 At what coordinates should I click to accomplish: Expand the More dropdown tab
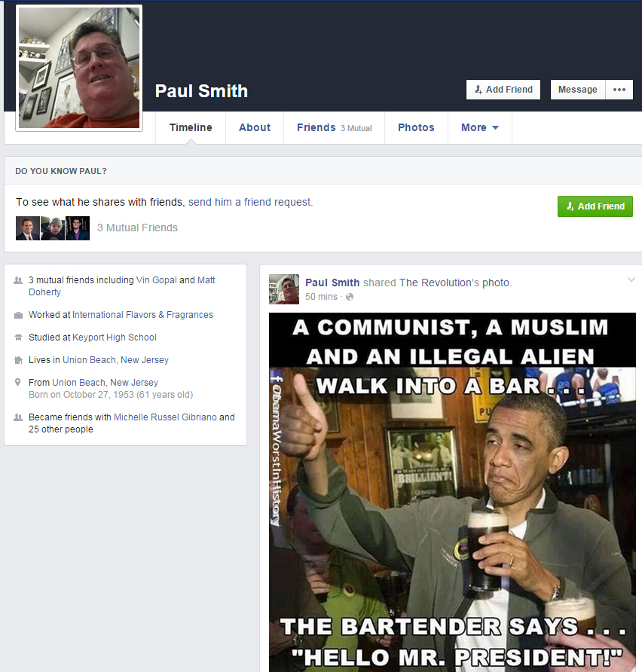[479, 127]
